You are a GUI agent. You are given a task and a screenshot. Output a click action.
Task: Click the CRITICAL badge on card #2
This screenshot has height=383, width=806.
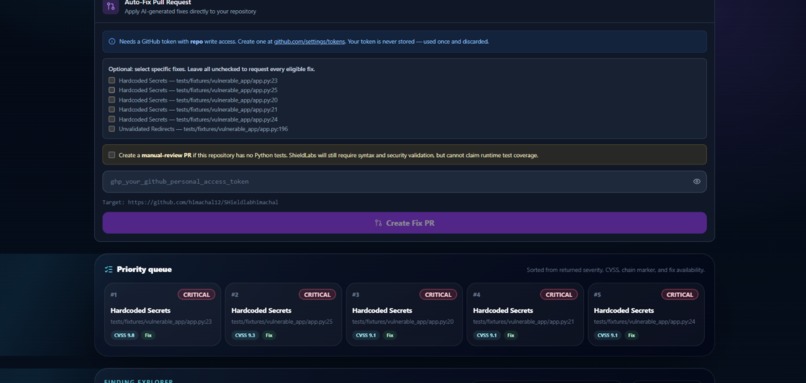tap(317, 295)
